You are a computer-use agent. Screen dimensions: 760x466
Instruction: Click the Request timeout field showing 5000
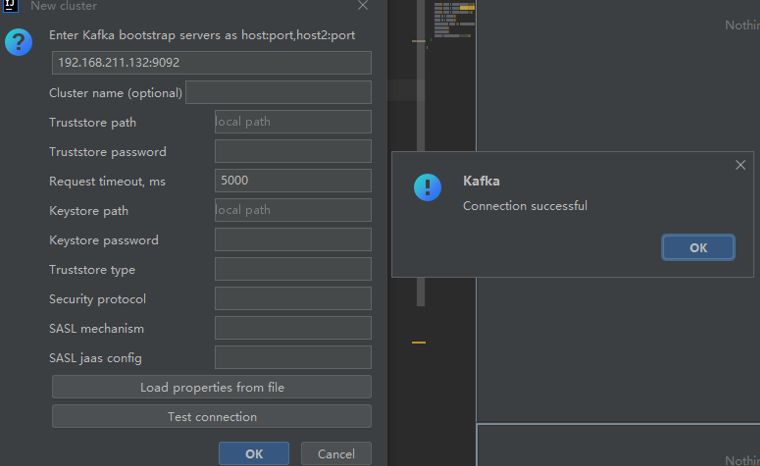(x=293, y=180)
